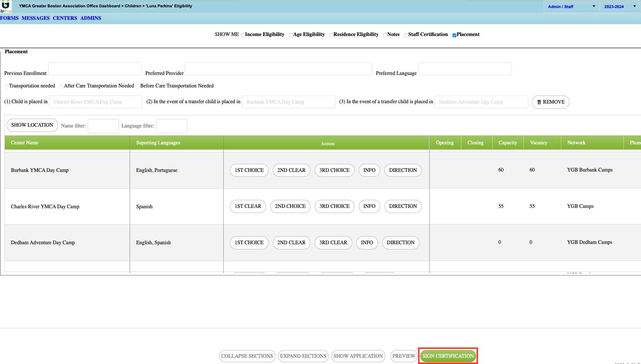The image size is (641, 364).
Task: Click 3RD CHOICE for Charles River camp
Action: 334,206
